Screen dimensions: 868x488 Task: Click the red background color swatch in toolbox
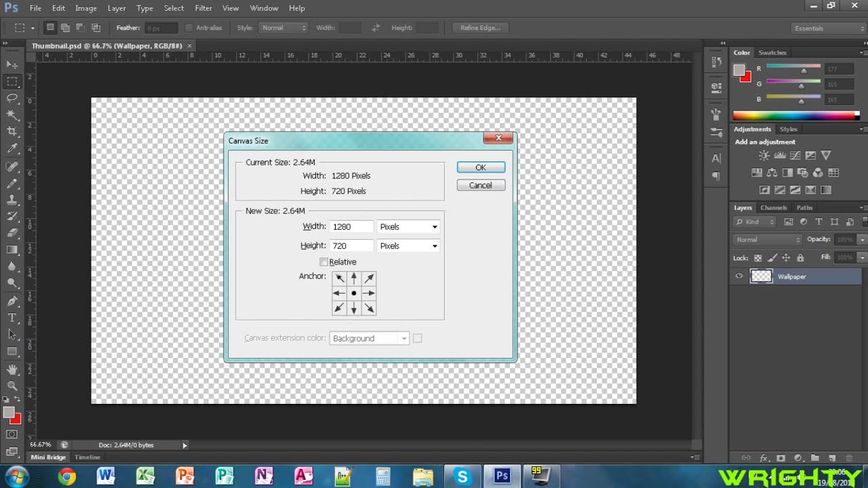16,418
